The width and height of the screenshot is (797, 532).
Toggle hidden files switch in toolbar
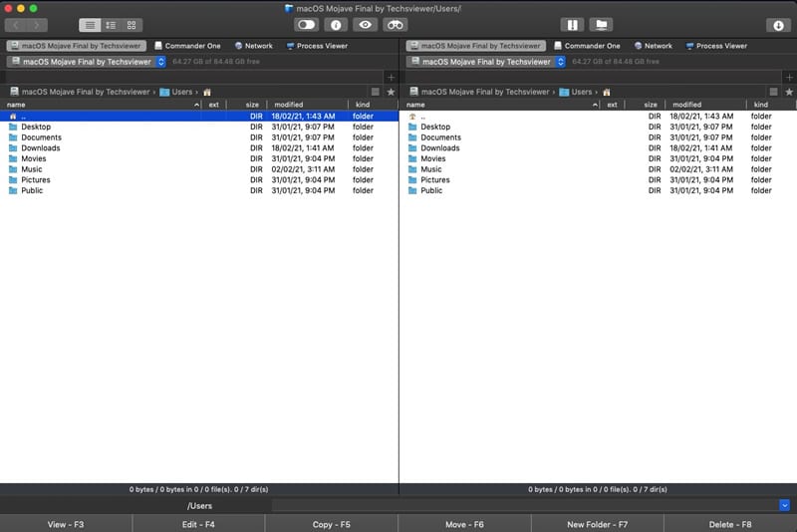(307, 24)
